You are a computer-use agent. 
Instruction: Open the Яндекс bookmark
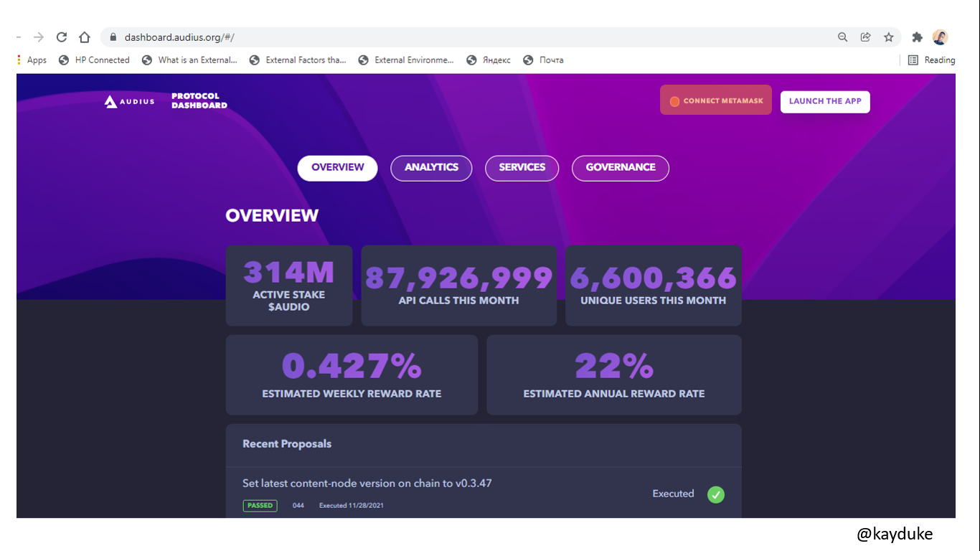(x=489, y=60)
